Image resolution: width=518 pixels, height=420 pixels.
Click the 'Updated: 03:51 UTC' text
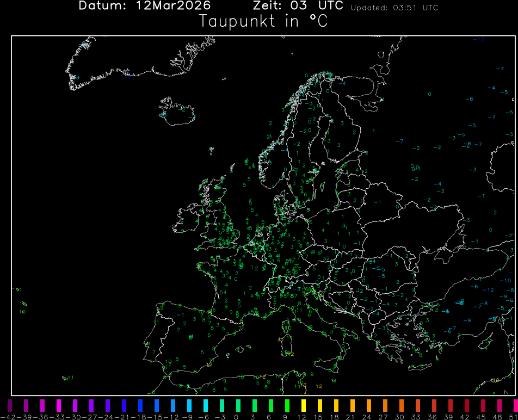[x=394, y=8]
